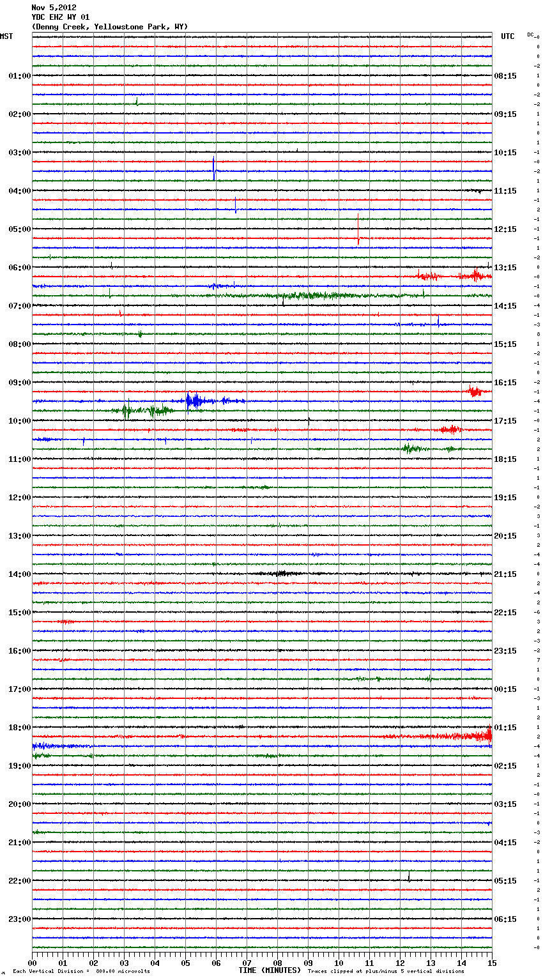Click the UTC timezone heading
Screen dimensions: 543x980
point(508,36)
